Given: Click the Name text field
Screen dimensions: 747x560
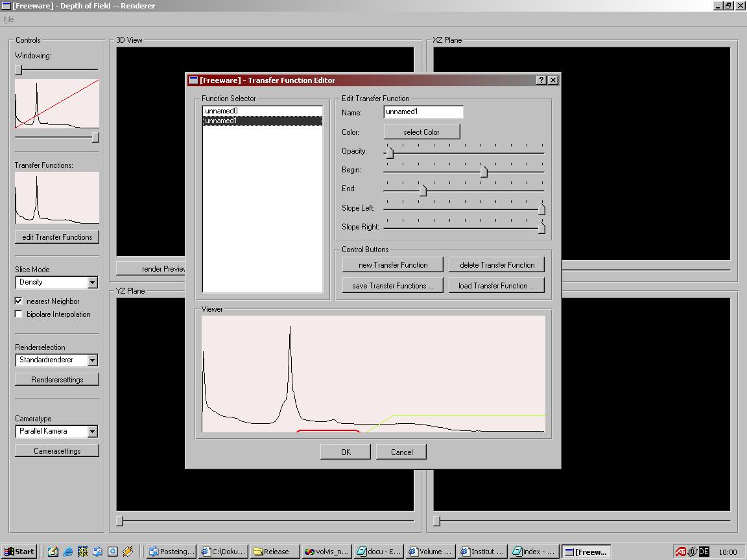Looking at the screenshot, I should (423, 112).
